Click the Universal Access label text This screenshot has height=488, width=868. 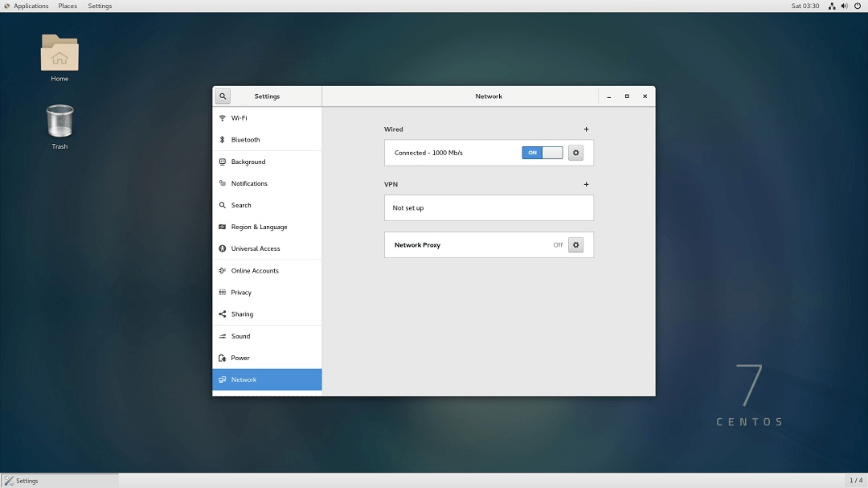pyautogui.click(x=256, y=248)
